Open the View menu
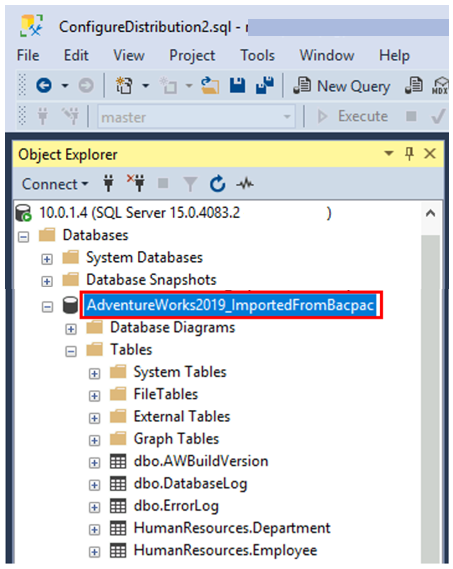The width and height of the screenshot is (453, 569). [x=128, y=56]
